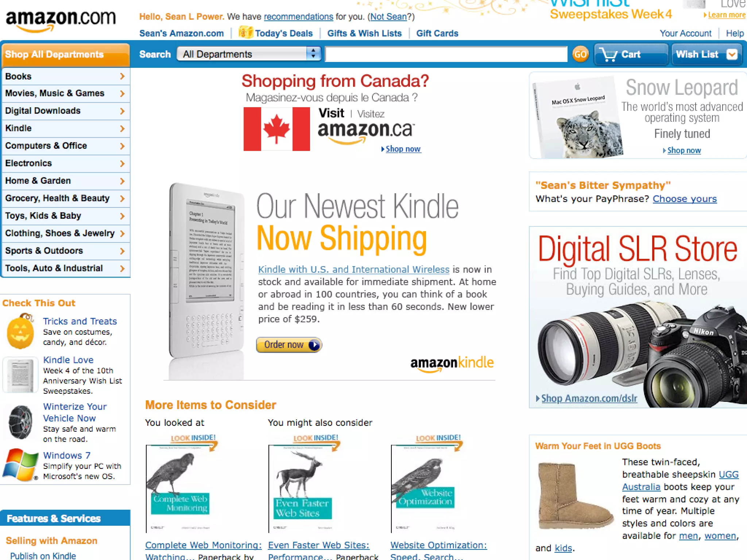The height and width of the screenshot is (560, 747).
Task: Click the tire chain Winterize image
Action: pos(20,423)
